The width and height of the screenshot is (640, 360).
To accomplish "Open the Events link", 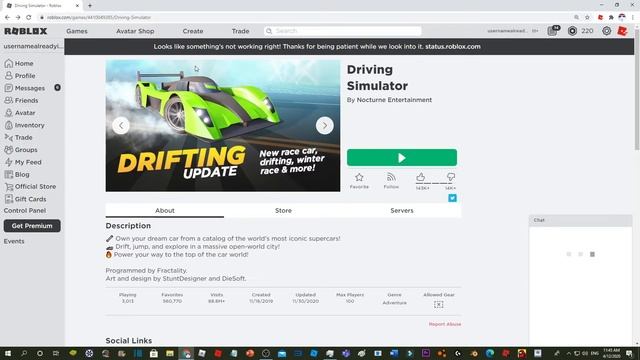I will point(14,241).
